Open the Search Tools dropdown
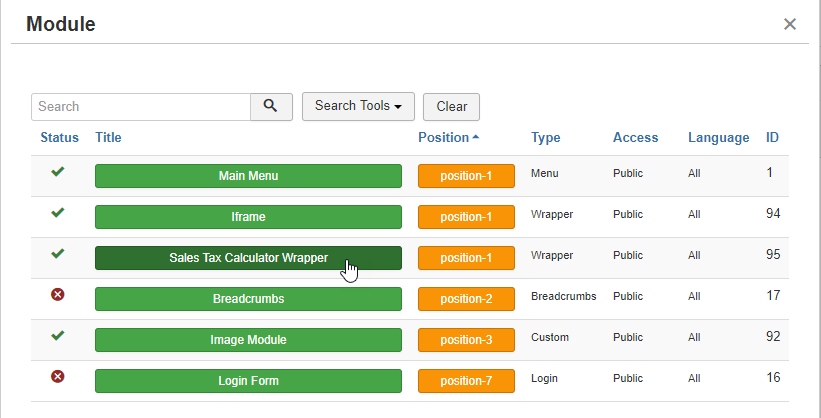The height and width of the screenshot is (418, 821). (358, 106)
